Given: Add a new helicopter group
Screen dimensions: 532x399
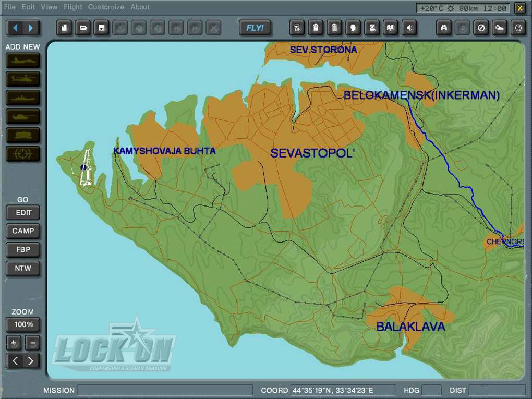Looking at the screenshot, I should click(23, 79).
